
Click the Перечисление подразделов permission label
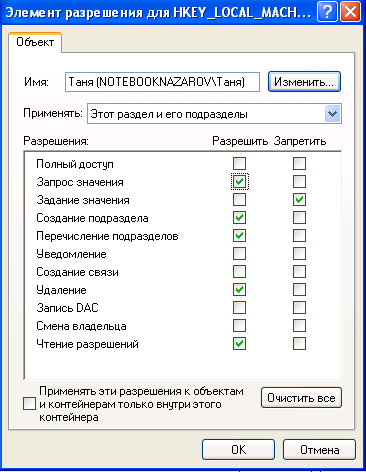click(107, 236)
